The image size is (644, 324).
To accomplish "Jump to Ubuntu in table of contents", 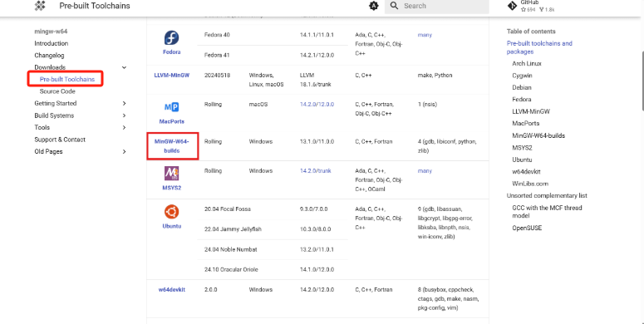I will click(522, 160).
